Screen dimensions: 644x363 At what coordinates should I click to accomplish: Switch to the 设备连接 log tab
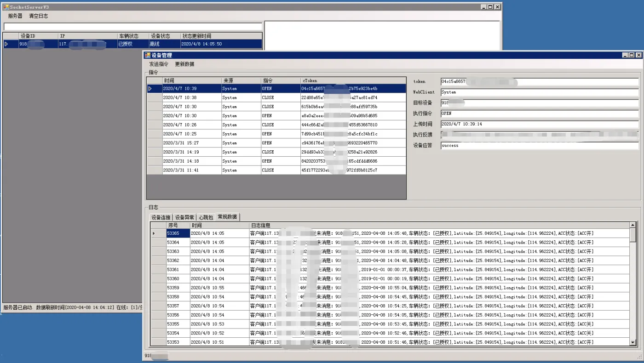(161, 217)
